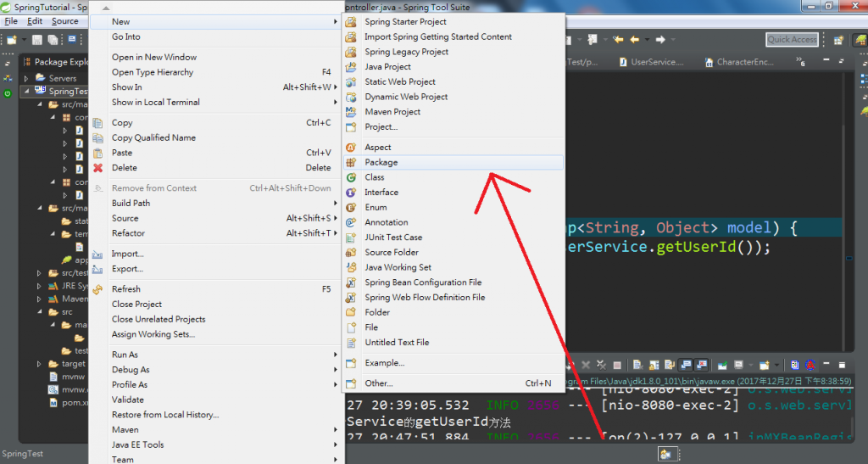Open the Run As submenu arrow
The image size is (868, 464).
pyautogui.click(x=336, y=355)
